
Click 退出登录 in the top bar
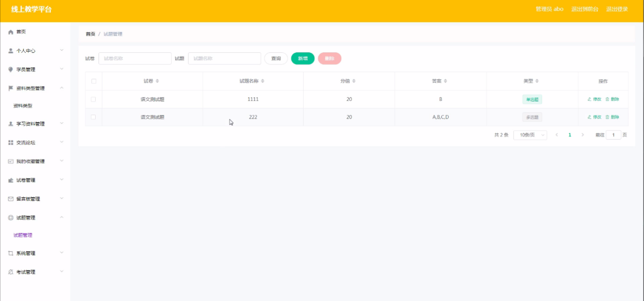[617, 9]
